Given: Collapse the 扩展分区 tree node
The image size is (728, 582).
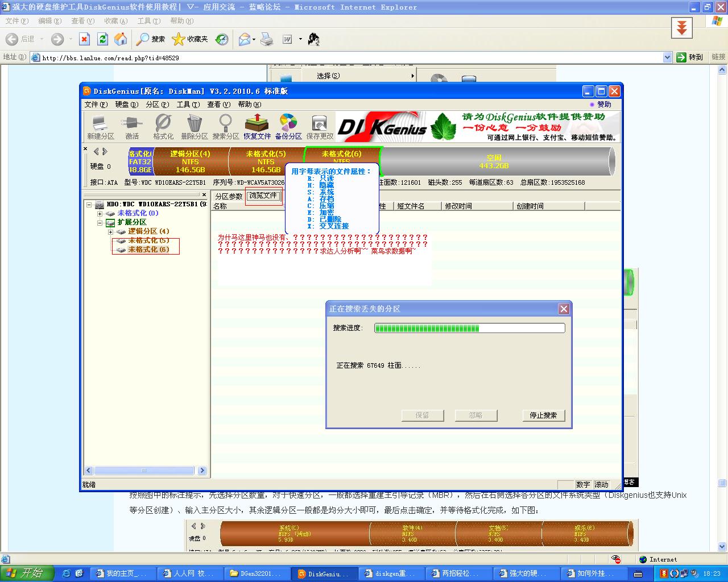Looking at the screenshot, I should tap(100, 223).
